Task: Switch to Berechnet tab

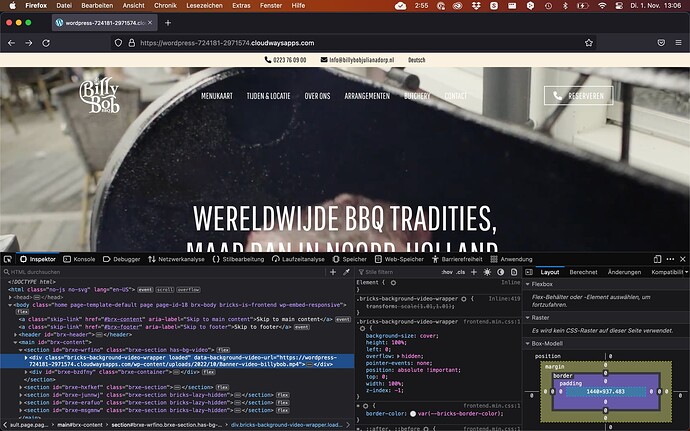Action: [x=583, y=272]
